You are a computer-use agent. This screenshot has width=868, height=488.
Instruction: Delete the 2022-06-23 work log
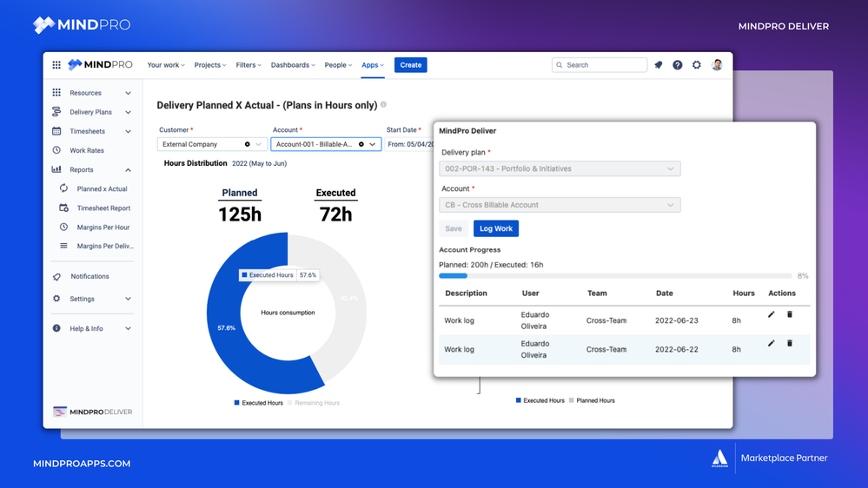tap(790, 314)
